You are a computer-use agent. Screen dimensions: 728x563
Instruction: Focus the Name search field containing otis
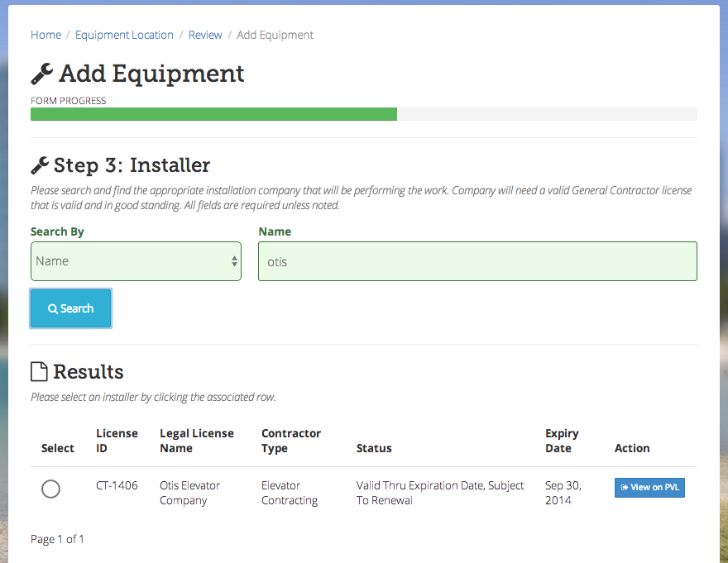pos(478,261)
